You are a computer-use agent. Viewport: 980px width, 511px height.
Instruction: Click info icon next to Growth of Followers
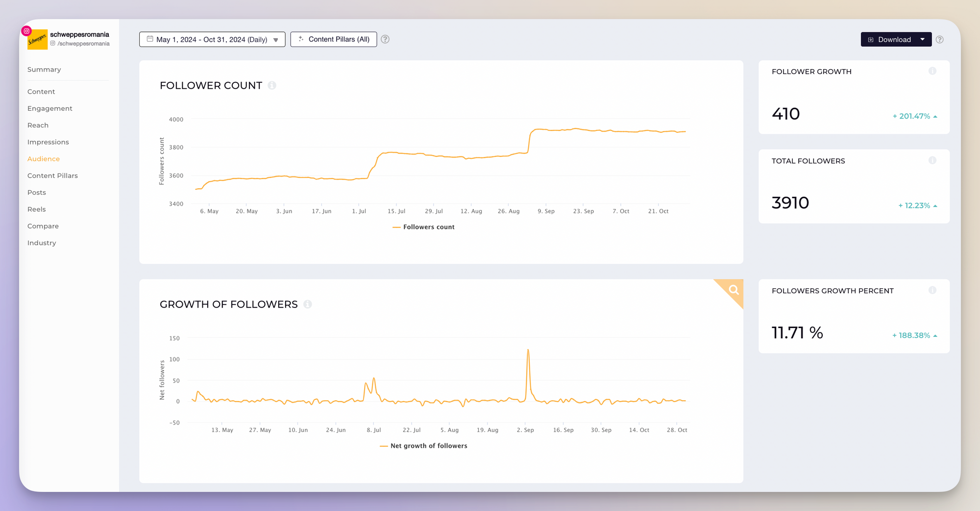point(308,304)
